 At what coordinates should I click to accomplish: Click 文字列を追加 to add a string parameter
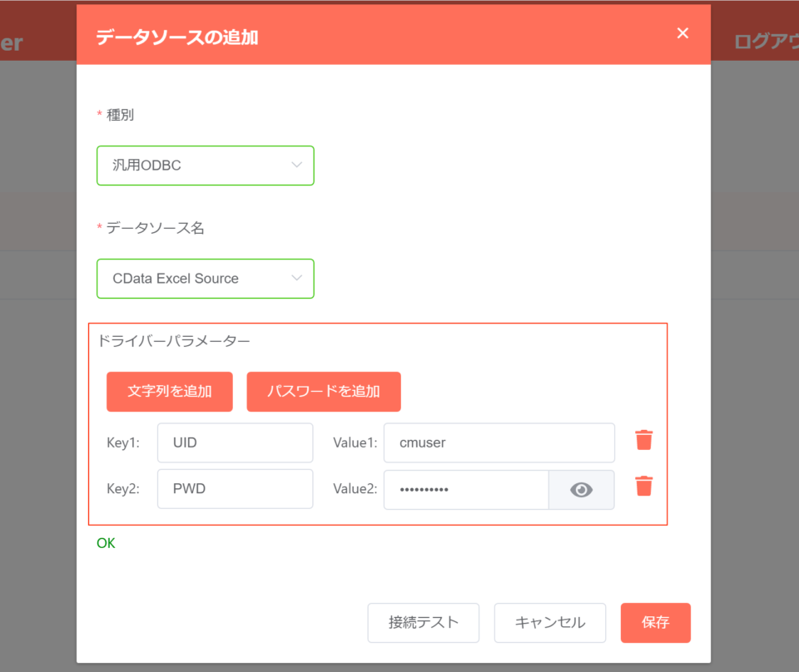pyautogui.click(x=169, y=391)
